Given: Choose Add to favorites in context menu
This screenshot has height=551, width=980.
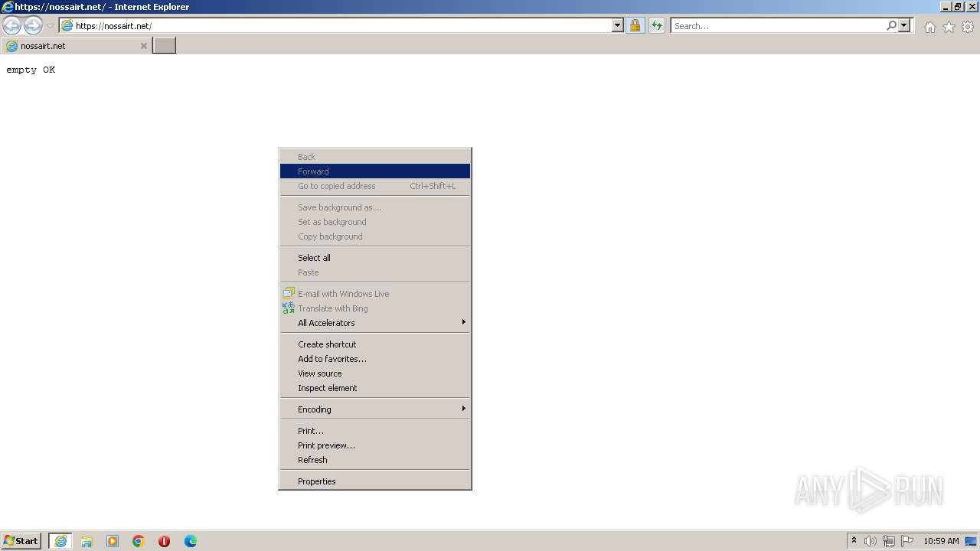Looking at the screenshot, I should (x=375, y=359).
